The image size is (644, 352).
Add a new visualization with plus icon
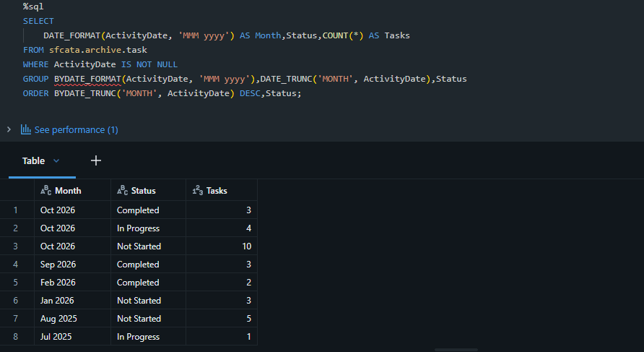(96, 160)
